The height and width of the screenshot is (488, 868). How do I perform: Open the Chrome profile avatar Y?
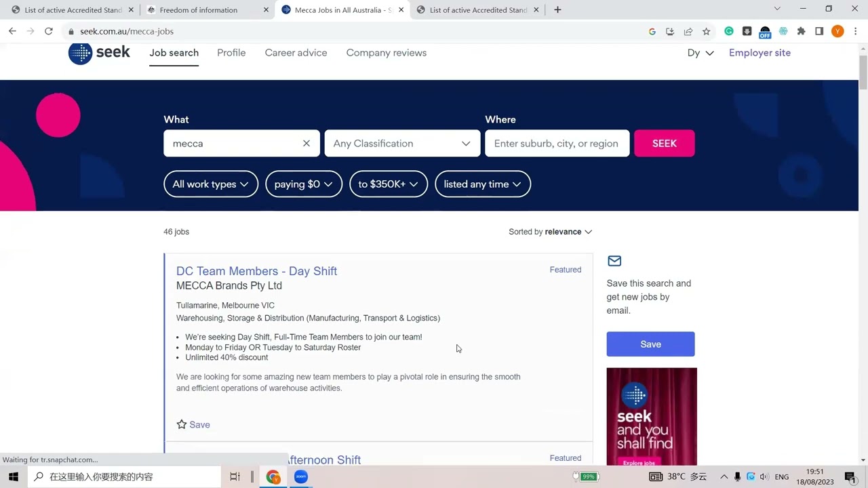pyautogui.click(x=838, y=31)
